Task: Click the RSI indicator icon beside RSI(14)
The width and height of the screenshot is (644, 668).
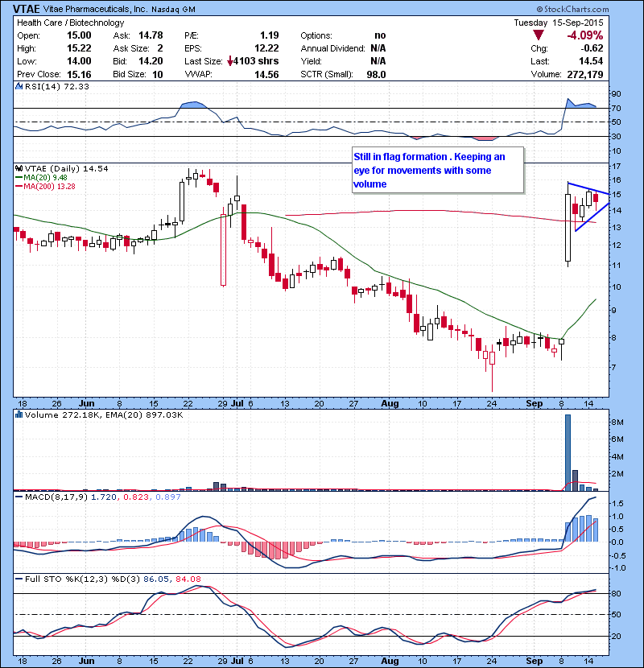Action: 19,86
